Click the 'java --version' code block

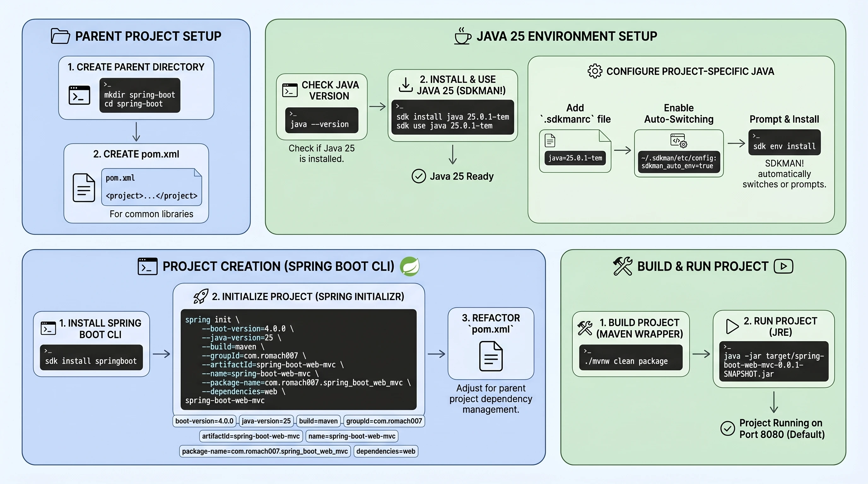pos(321,120)
